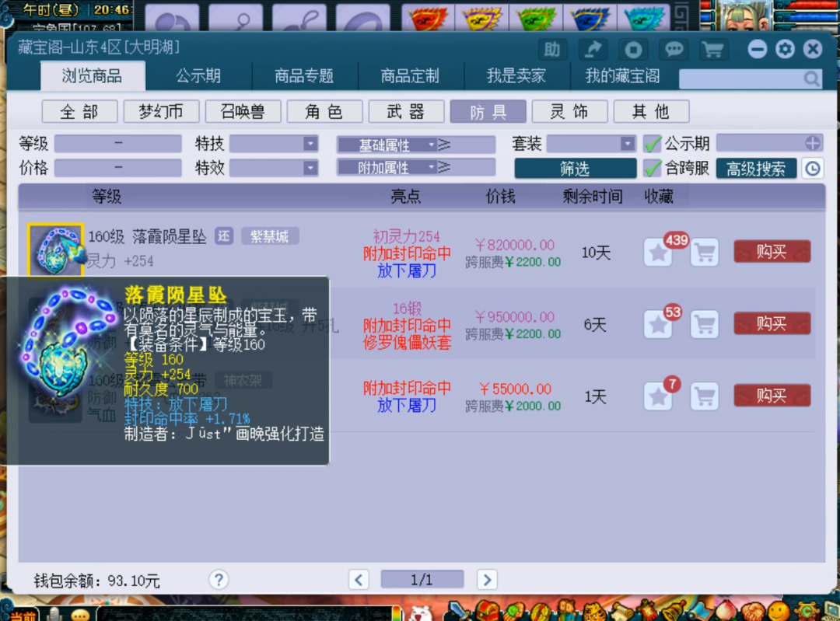Screen dimensions: 840x621
Task: Switch to the 商品专题 tab
Action: pos(304,76)
